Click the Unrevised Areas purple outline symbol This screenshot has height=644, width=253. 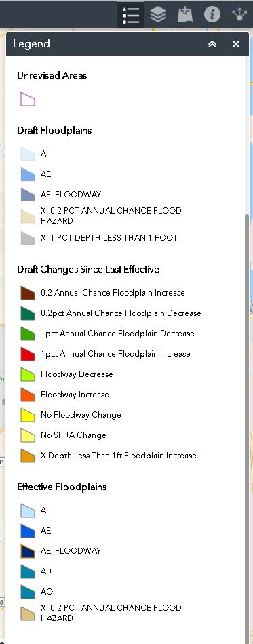28,100
